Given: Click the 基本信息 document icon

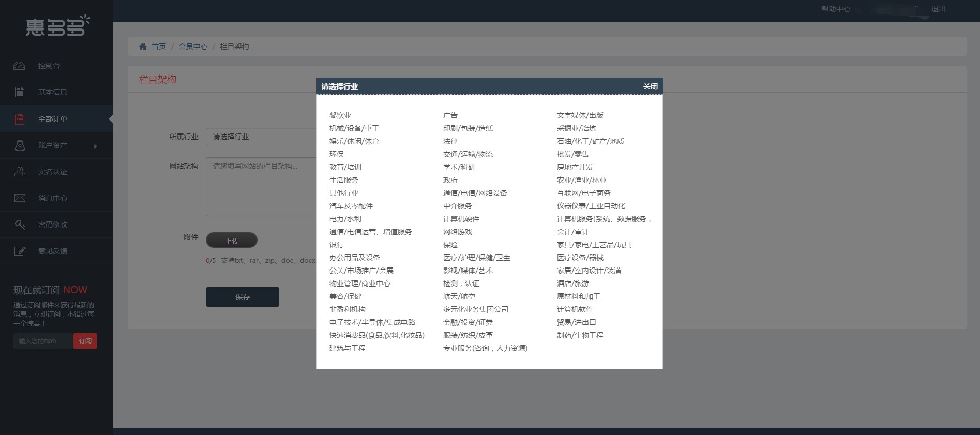Looking at the screenshot, I should (19, 92).
